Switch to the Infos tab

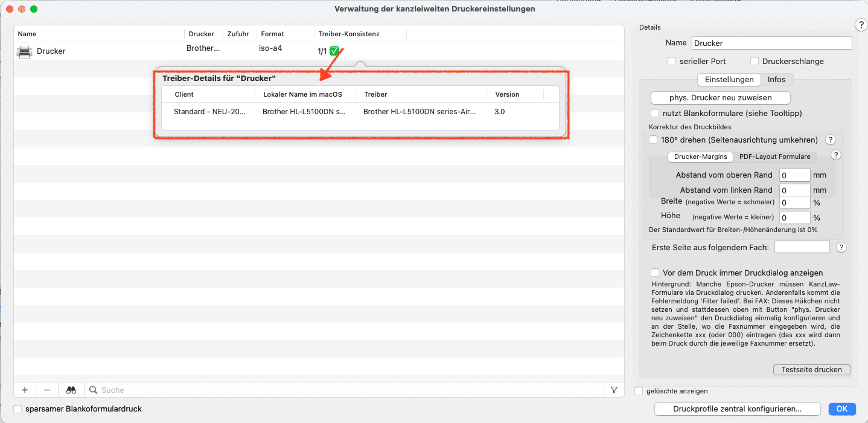[776, 79]
